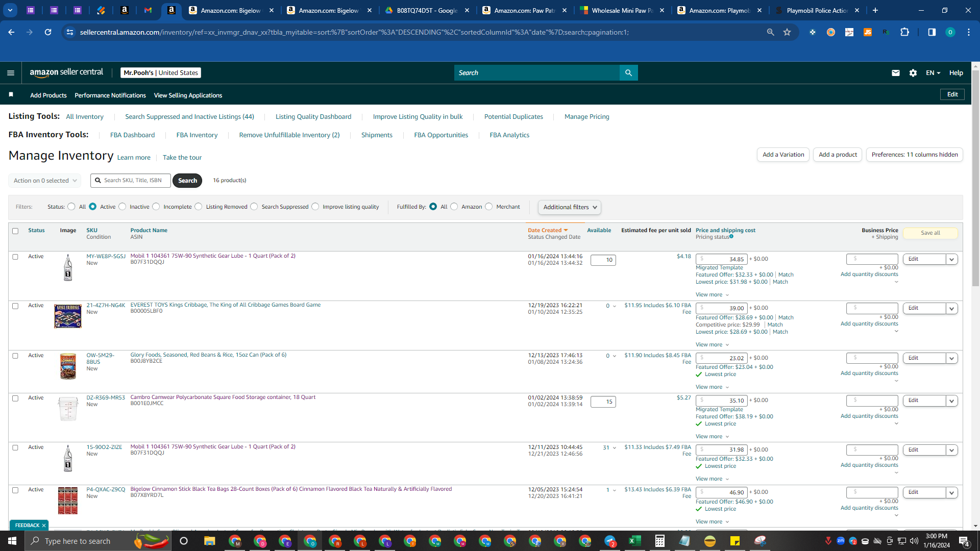Open the Seller Central hamburger menu
This screenshot has width=980, height=551.
coord(11,73)
